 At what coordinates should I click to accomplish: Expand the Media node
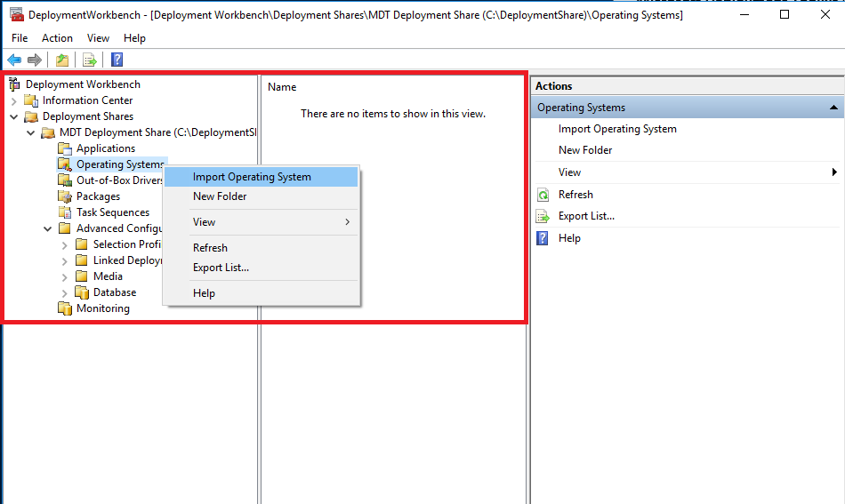pyautogui.click(x=65, y=277)
